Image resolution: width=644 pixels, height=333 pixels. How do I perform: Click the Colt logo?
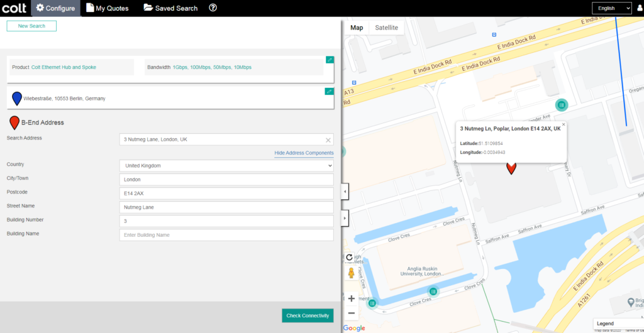point(14,8)
